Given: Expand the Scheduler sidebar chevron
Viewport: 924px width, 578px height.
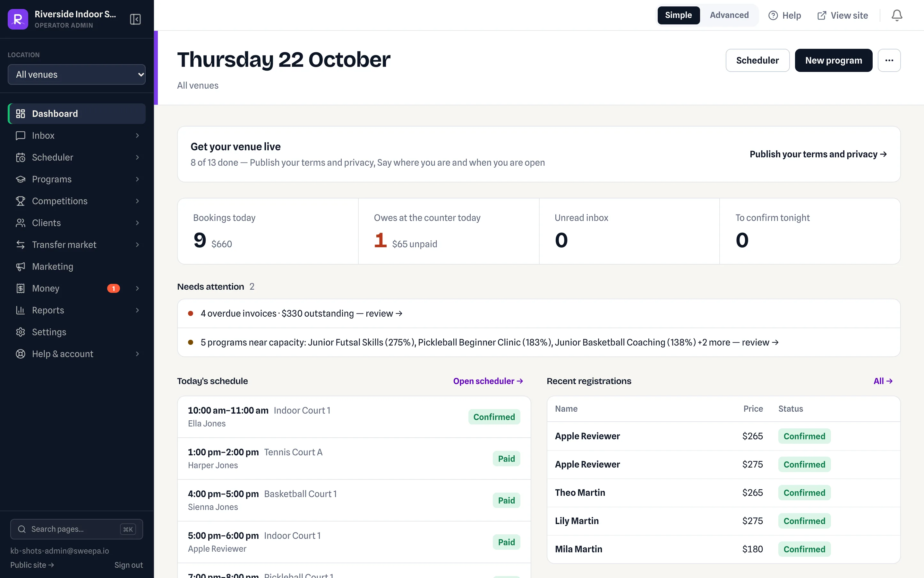Looking at the screenshot, I should coord(137,157).
